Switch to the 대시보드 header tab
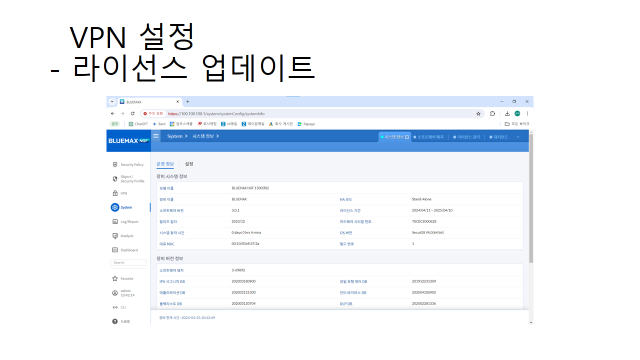This screenshot has width=640, height=360. [x=498, y=137]
